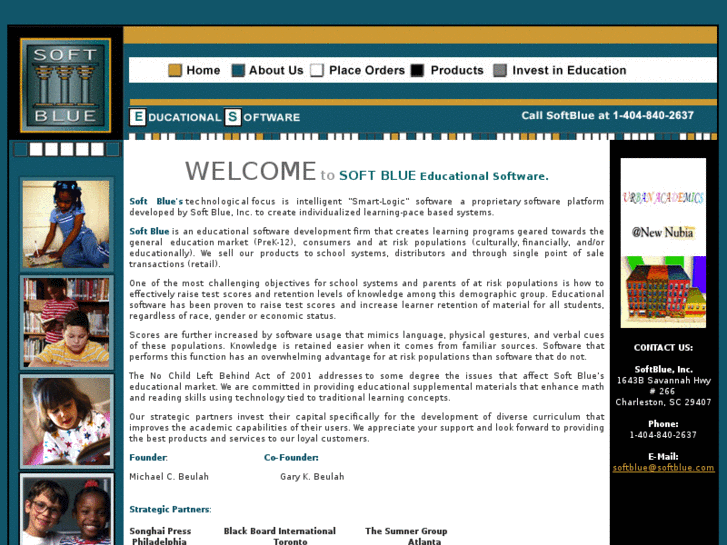Click the gray square beside Invest in Education
The height and width of the screenshot is (545, 727).
(x=500, y=71)
